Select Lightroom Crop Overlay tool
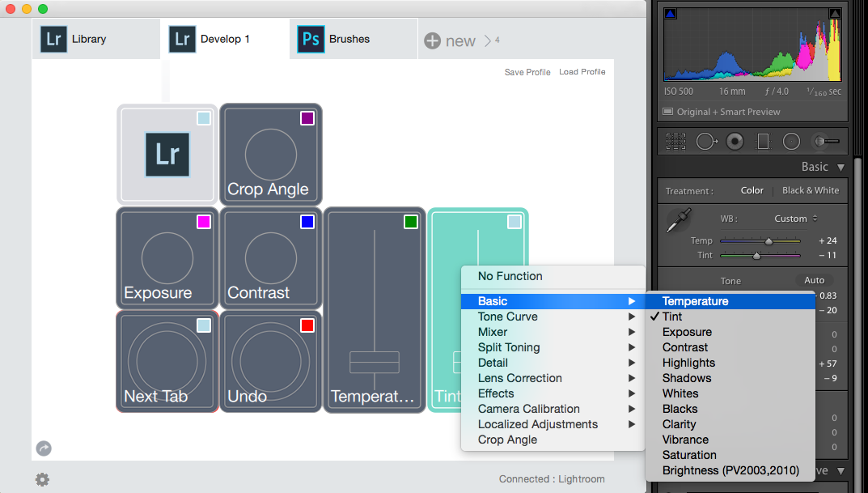868x493 pixels. point(675,141)
